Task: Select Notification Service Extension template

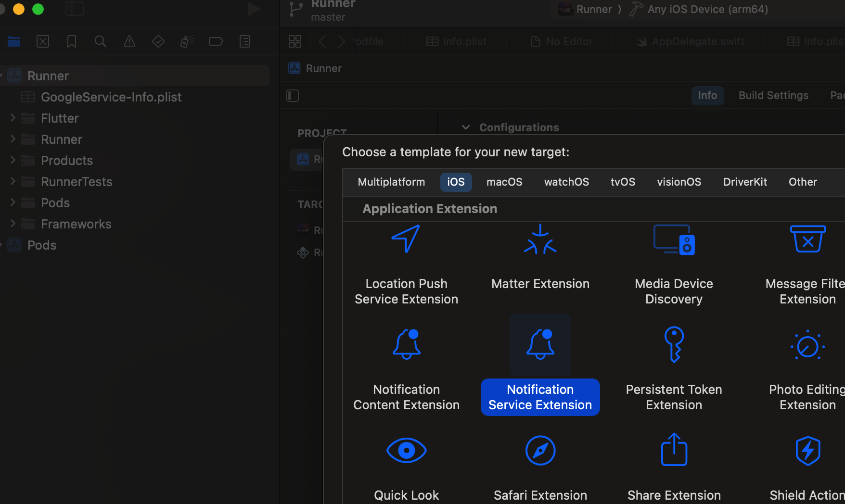Action: [x=540, y=366]
